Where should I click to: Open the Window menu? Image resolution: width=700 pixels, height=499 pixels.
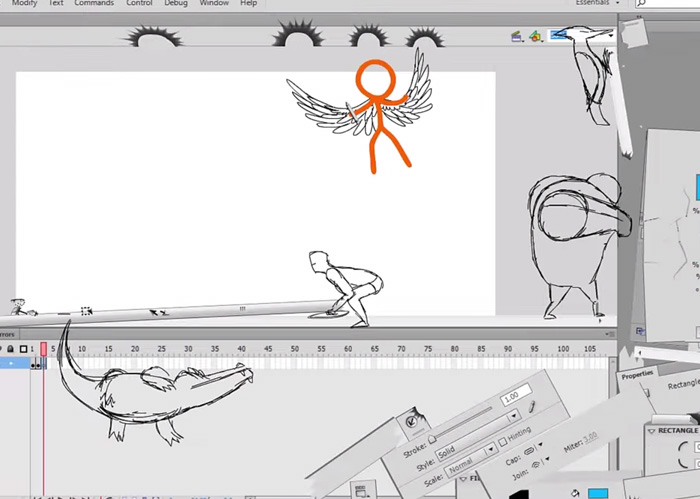[214, 3]
